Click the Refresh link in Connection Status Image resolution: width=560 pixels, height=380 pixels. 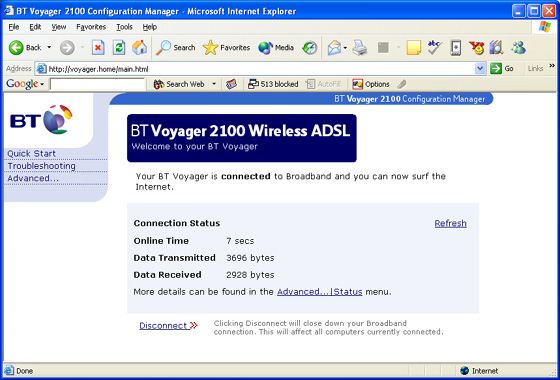click(450, 223)
